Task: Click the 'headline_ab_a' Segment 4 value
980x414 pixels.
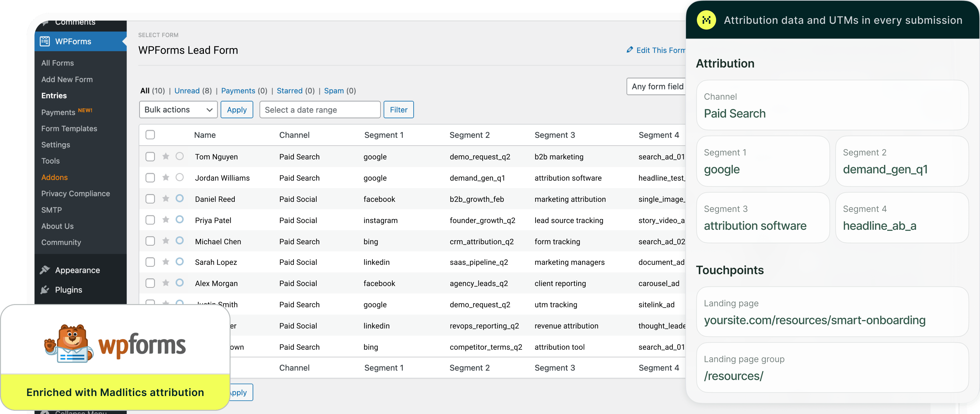Action: tap(879, 226)
